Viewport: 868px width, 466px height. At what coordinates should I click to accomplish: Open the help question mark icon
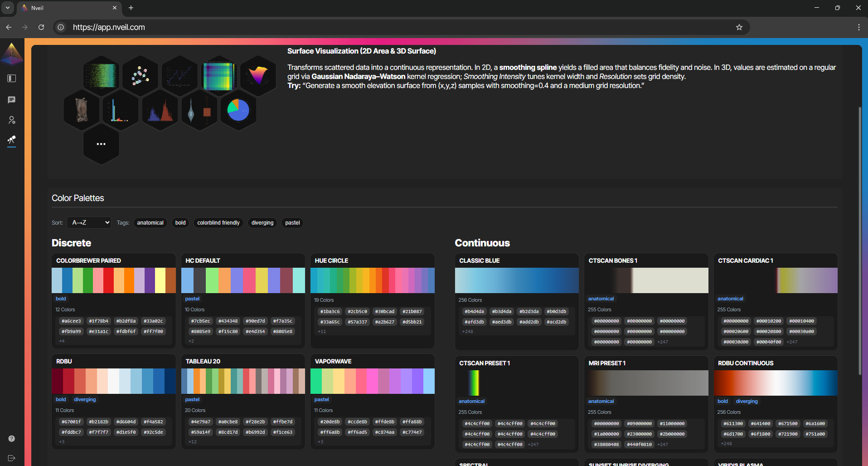12,438
